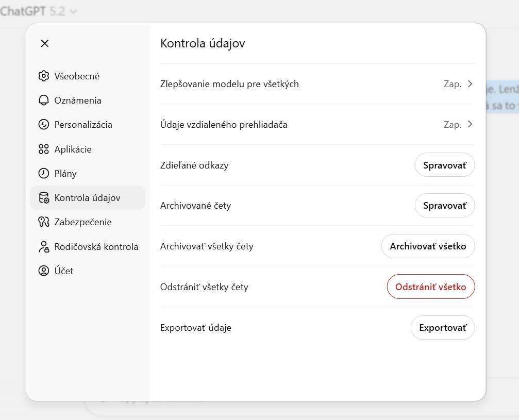The image size is (519, 420).
Task: Click the Kontrola údajov heading
Action: coord(203,43)
